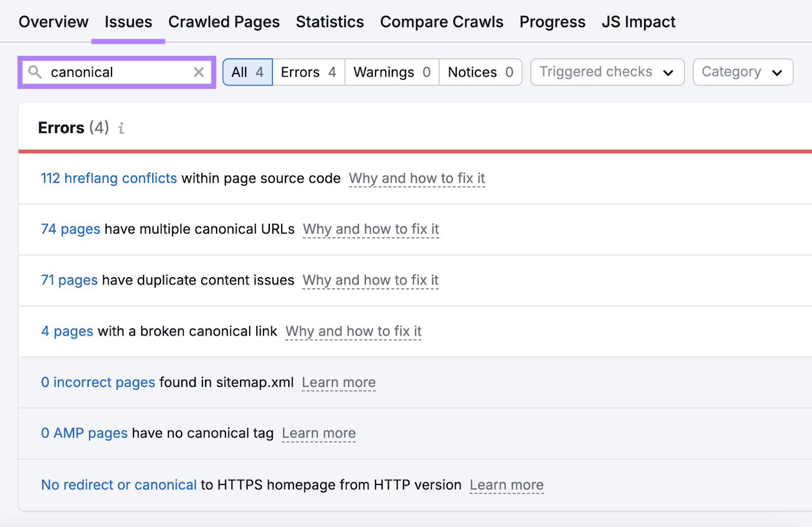View the Statistics tab

329,21
